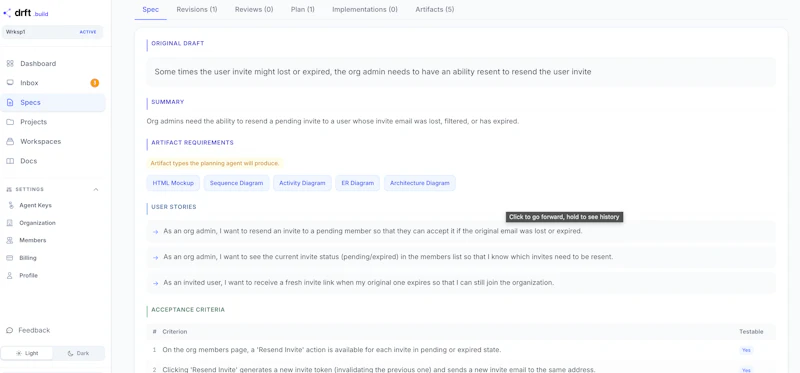Click the drft.build logo icon

[x=7, y=13]
